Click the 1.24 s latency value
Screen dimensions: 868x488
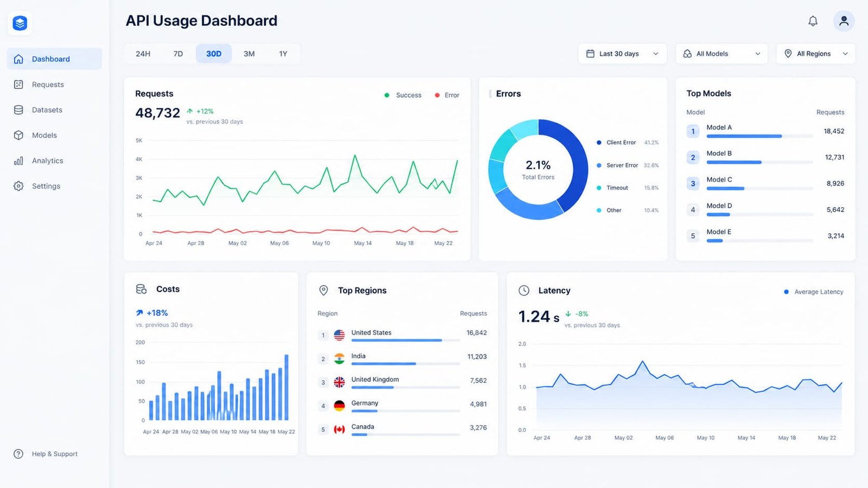(x=539, y=317)
